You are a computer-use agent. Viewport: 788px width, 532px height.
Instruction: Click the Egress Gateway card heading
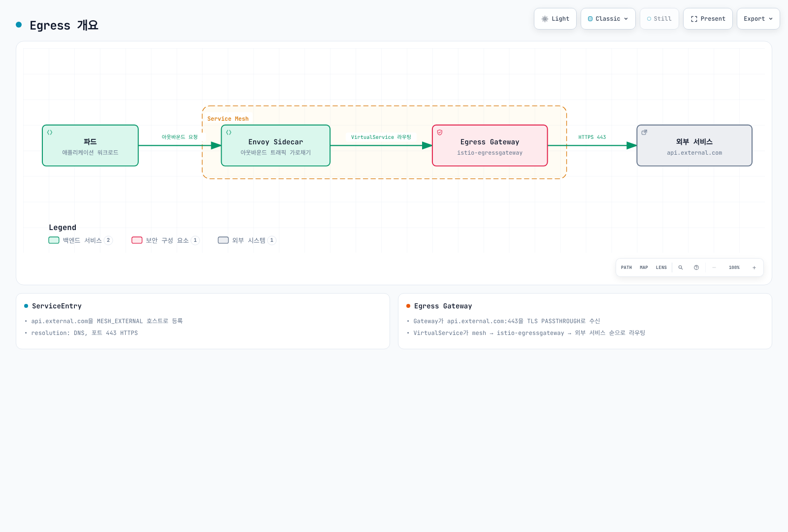(443, 306)
